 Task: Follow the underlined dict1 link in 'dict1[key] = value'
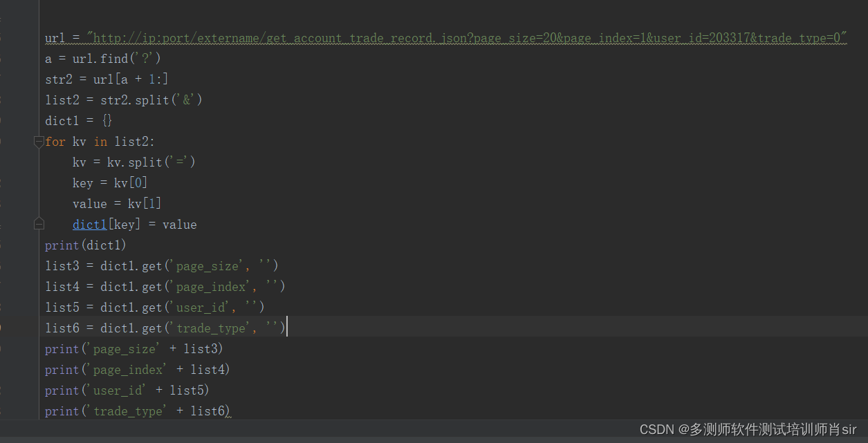coord(90,225)
